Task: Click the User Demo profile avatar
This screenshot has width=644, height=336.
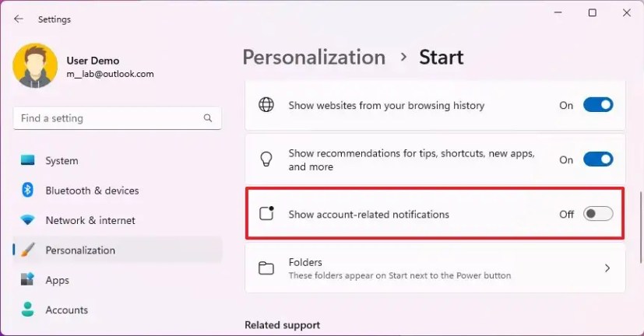Action: (x=35, y=65)
